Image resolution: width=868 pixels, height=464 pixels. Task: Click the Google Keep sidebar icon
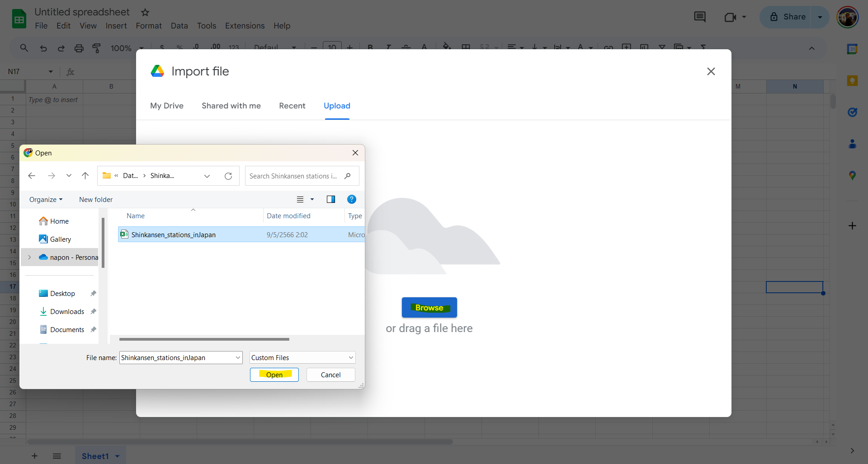point(852,81)
